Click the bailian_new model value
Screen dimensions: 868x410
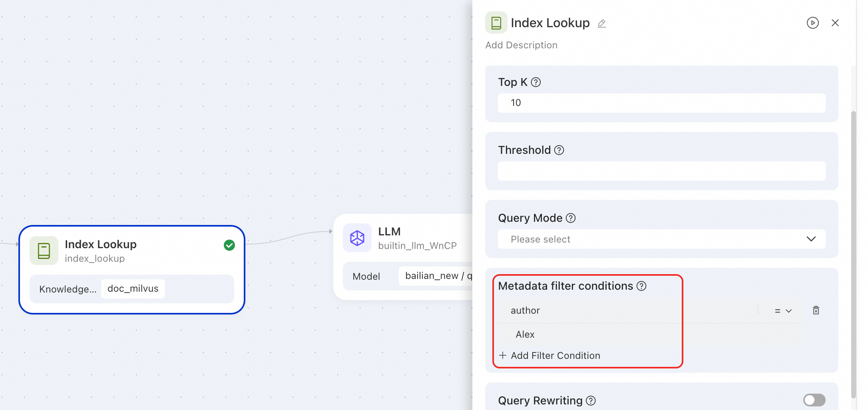pos(436,276)
